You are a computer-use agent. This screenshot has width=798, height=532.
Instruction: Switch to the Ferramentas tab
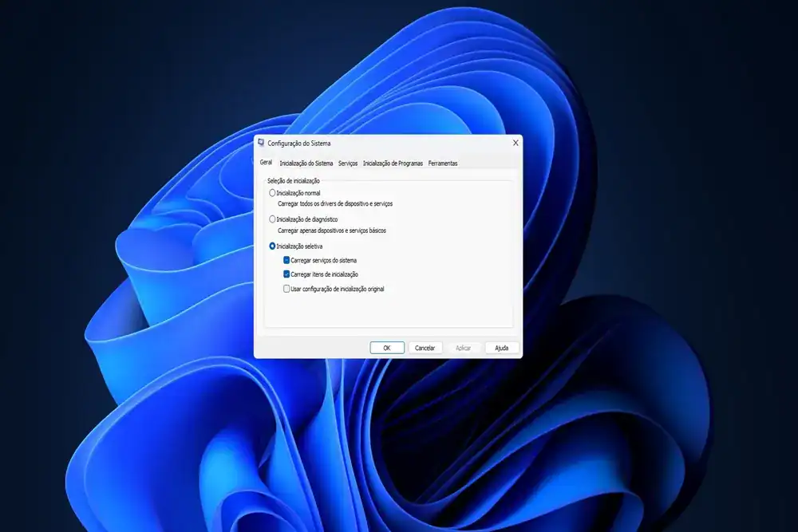(x=443, y=164)
